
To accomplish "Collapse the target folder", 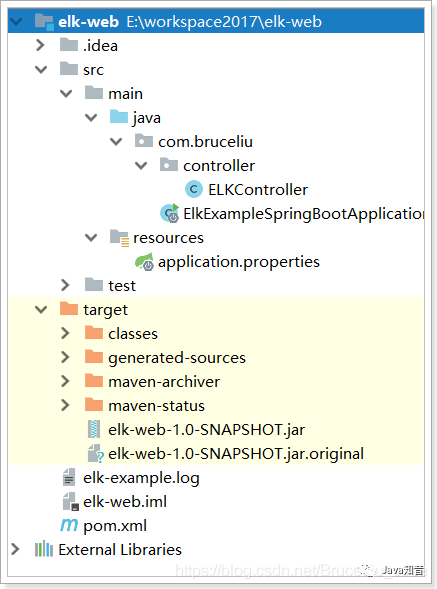I will (x=41, y=310).
